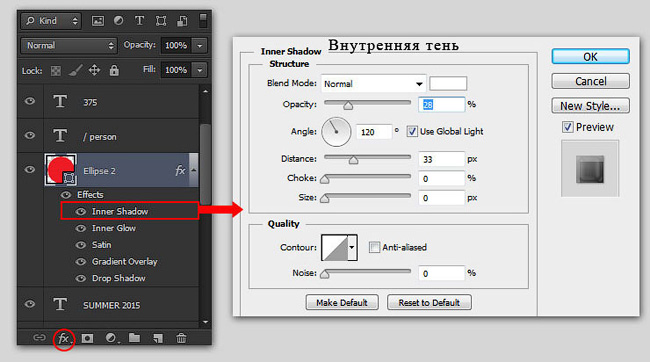Select the Ellipse 2 layer thumbnail
This screenshot has height=362, width=650.
coord(61,170)
